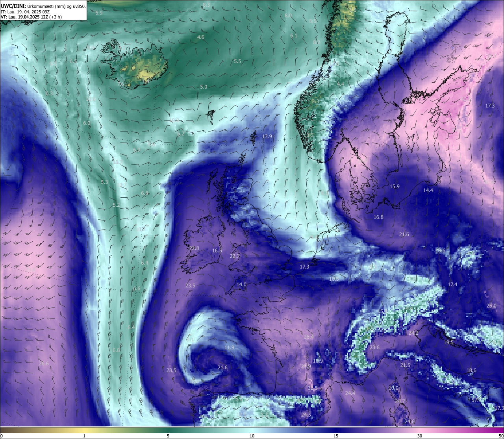Screen dimensions: 504x439
Task: Click the 'IT: Lau. 19. 04. 2025 09Z' line
Action: (25, 12)
